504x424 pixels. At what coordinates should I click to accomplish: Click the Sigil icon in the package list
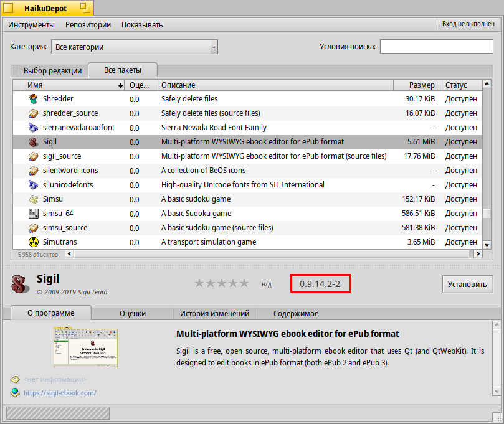pyautogui.click(x=33, y=142)
